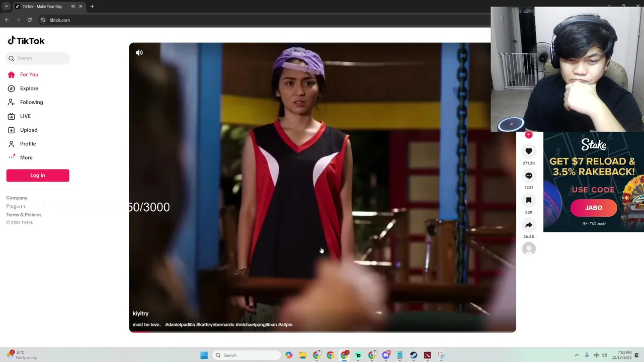Mute the TikTok video sound
This screenshot has height=362, width=644.
coord(139,52)
